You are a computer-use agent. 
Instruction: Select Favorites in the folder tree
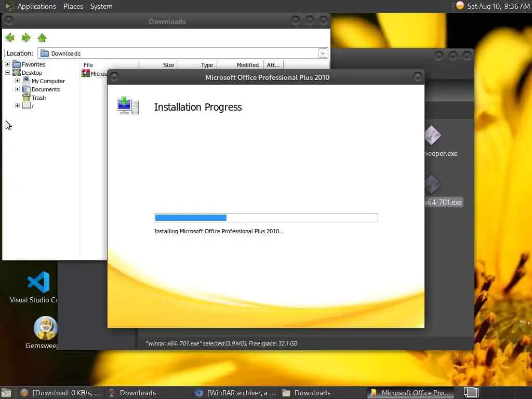click(33, 64)
